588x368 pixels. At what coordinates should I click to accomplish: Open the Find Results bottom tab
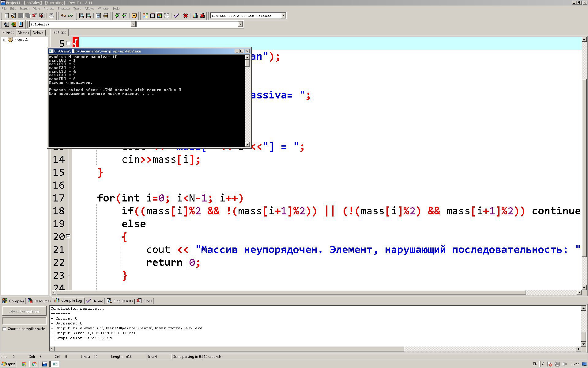(120, 301)
